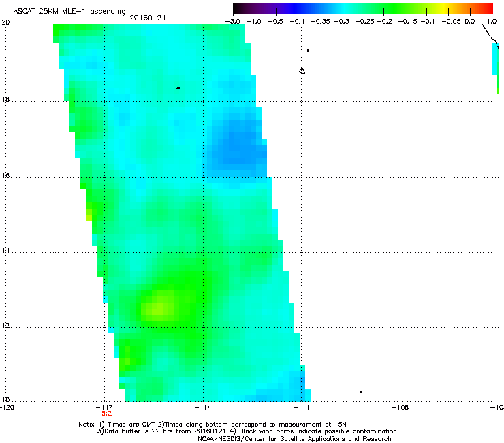Viewport: 504px width, 443px height.
Task: Click the -0.5 colorbar tick label
Action: pos(275,22)
